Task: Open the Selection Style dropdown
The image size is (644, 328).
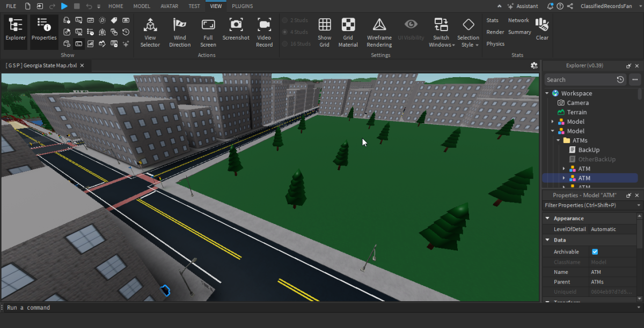Action: coord(468,32)
